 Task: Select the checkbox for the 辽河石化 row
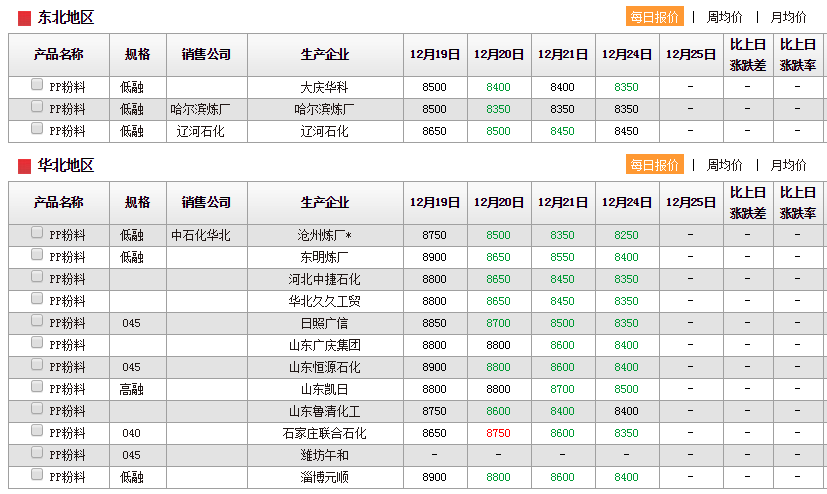(37, 128)
